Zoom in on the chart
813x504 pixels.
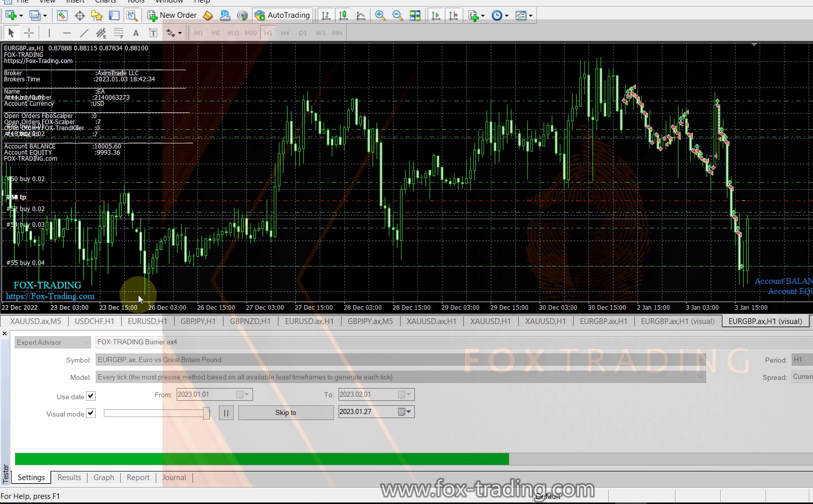coord(380,15)
